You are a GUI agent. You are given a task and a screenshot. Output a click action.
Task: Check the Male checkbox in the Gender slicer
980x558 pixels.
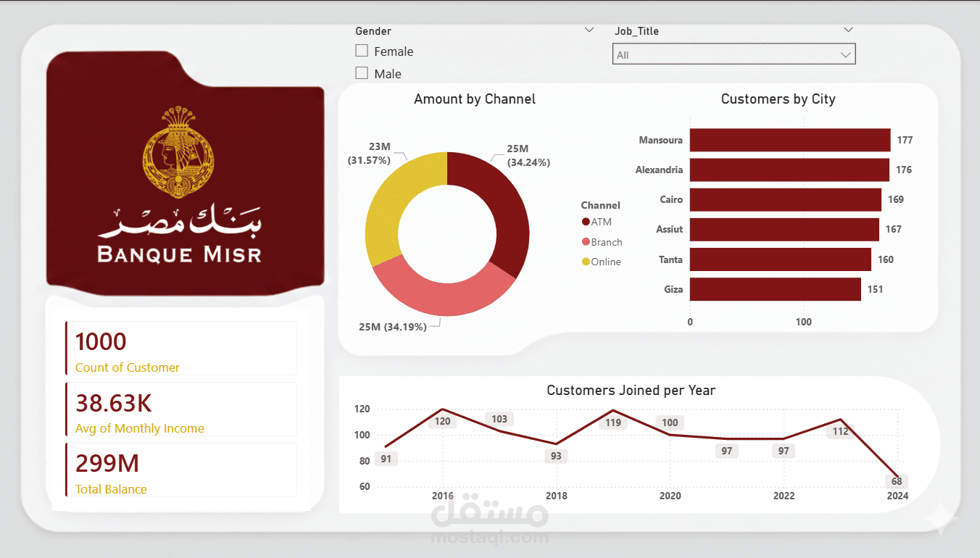(361, 72)
